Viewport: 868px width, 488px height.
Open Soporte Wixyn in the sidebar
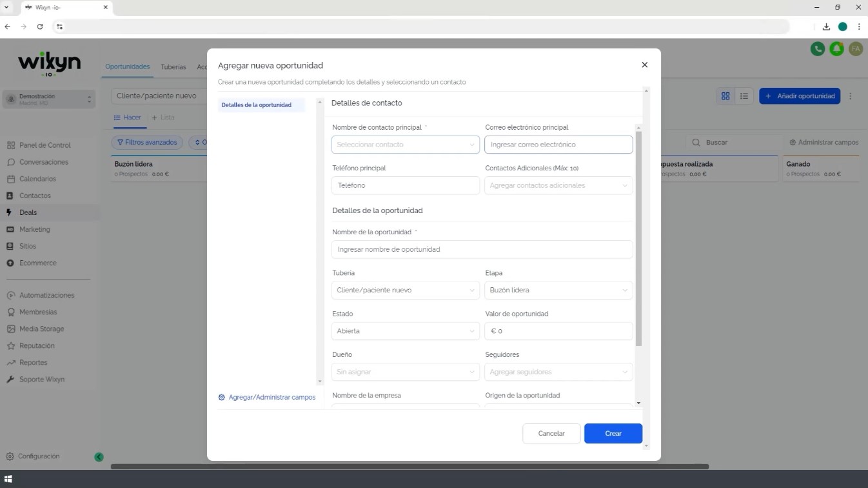pyautogui.click(x=42, y=379)
